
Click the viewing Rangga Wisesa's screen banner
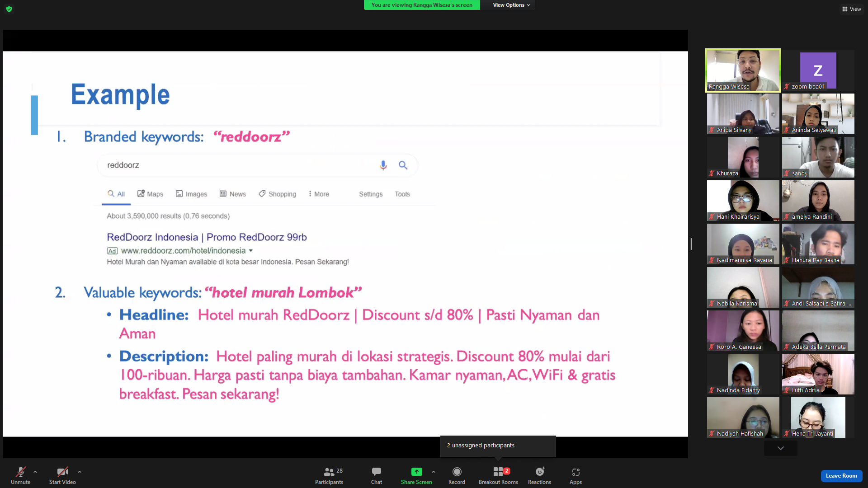422,5
